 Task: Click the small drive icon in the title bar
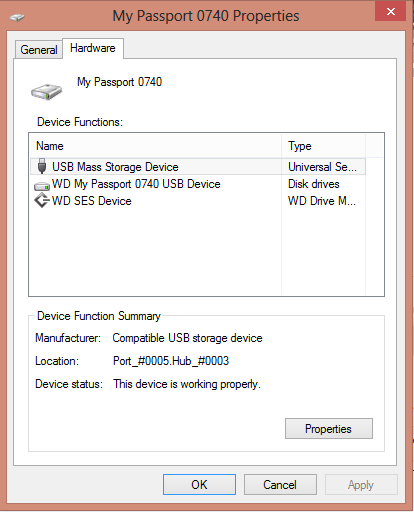[x=17, y=17]
